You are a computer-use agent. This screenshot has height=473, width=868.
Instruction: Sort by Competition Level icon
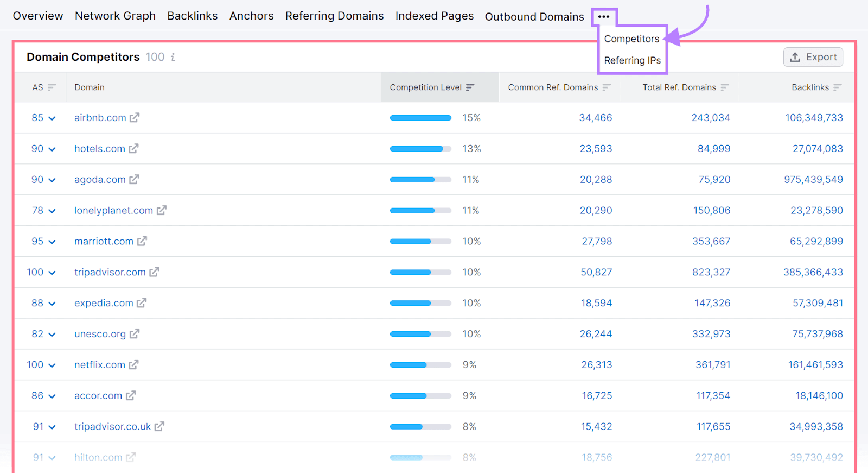point(470,87)
